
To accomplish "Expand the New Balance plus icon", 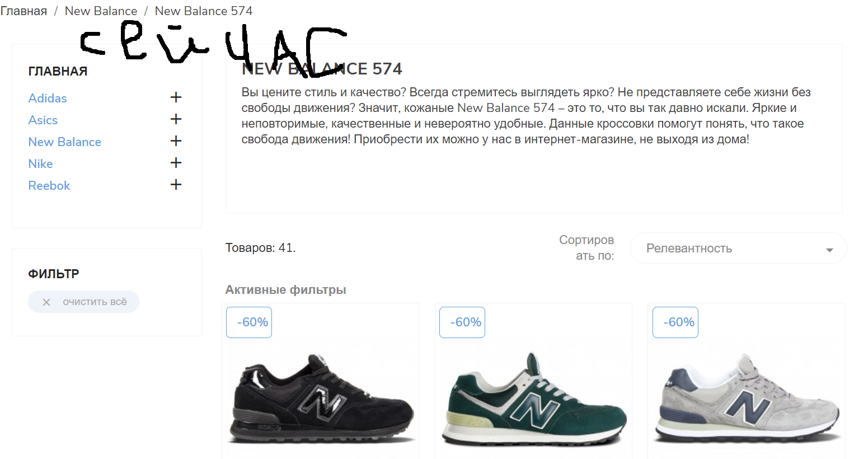I will 176,141.
